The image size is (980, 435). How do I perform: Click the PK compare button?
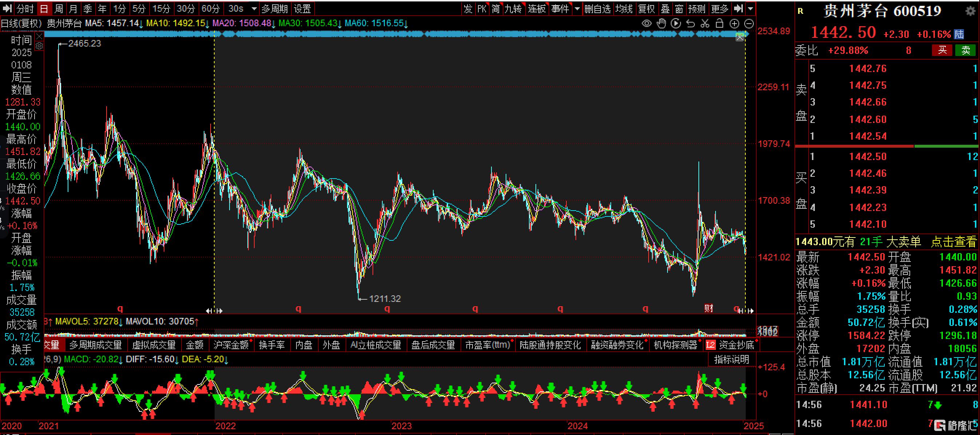coord(482,8)
